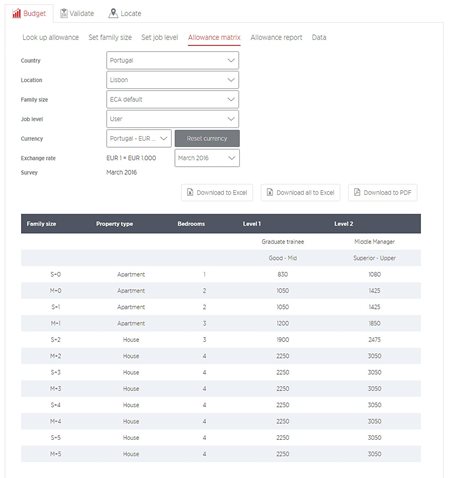
Task: Open the Set family size tab
Action: [110, 37]
